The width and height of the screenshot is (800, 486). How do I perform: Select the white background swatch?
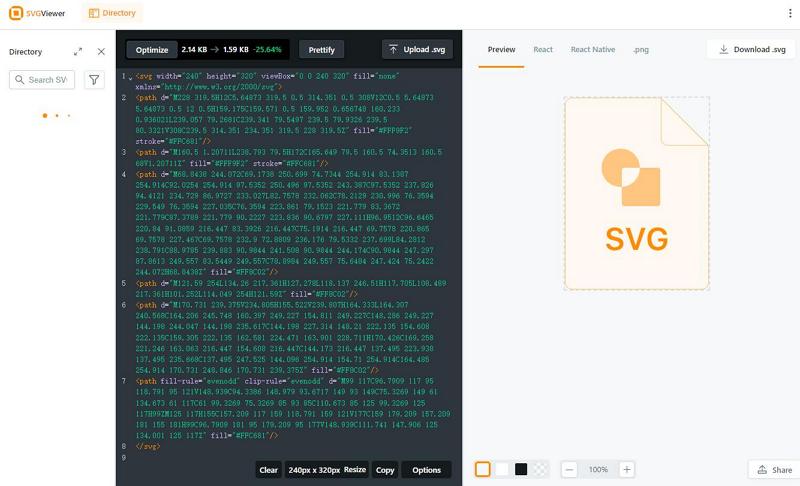tap(502, 469)
